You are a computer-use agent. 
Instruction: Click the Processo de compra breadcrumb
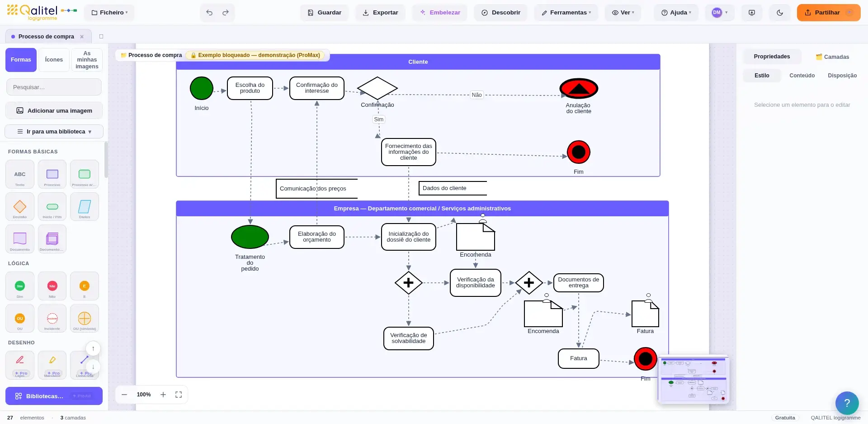tap(151, 55)
